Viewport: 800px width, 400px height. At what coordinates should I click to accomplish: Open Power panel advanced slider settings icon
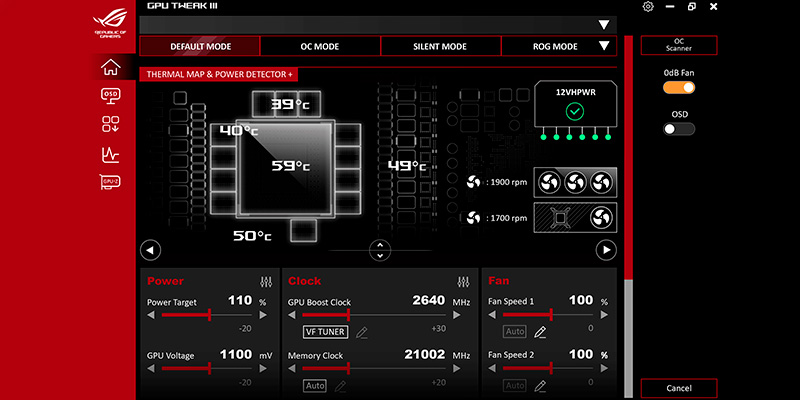(266, 281)
